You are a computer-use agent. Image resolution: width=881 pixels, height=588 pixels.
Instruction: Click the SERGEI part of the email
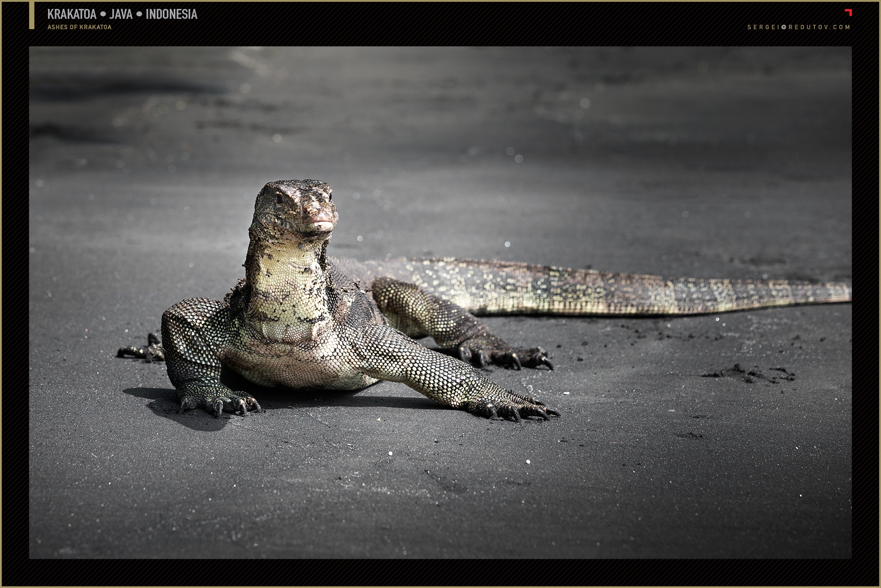pos(763,27)
